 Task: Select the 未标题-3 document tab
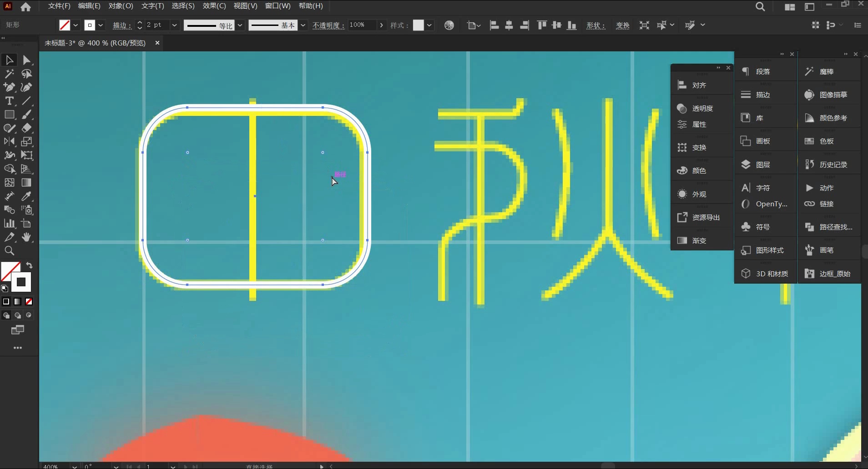95,43
